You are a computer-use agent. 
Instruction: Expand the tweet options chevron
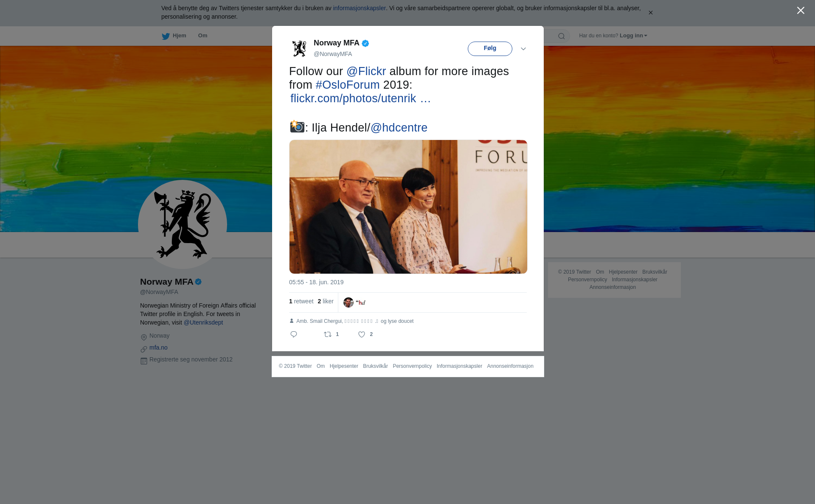pyautogui.click(x=523, y=49)
